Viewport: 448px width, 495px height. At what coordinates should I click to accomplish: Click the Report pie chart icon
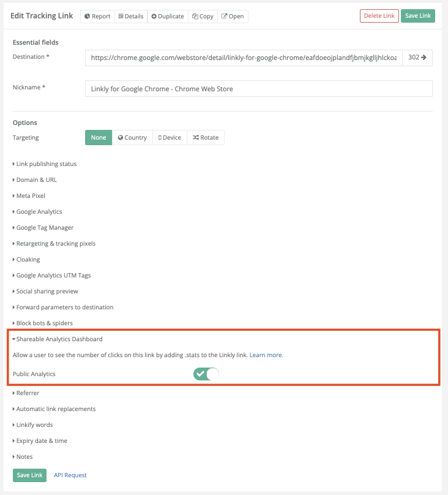[x=88, y=16]
